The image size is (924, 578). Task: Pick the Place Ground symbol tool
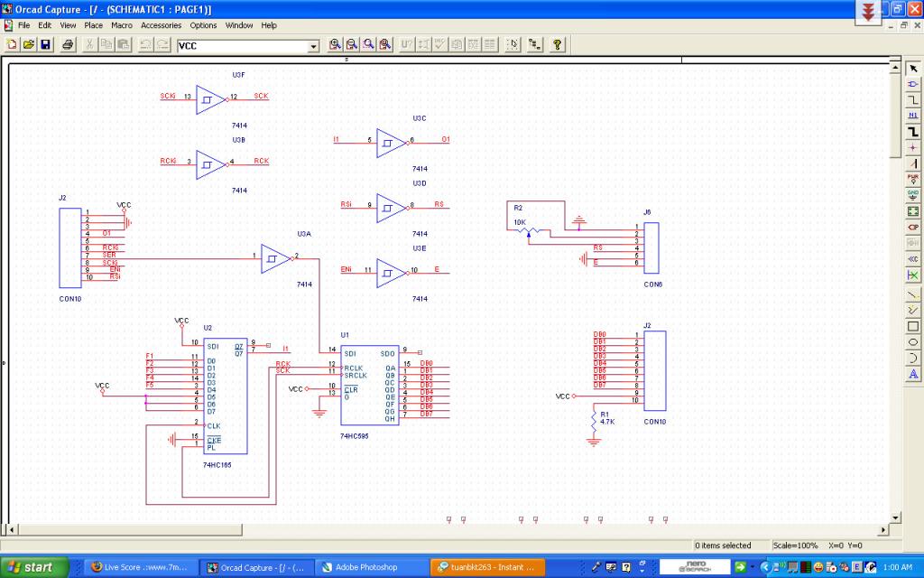[x=913, y=195]
